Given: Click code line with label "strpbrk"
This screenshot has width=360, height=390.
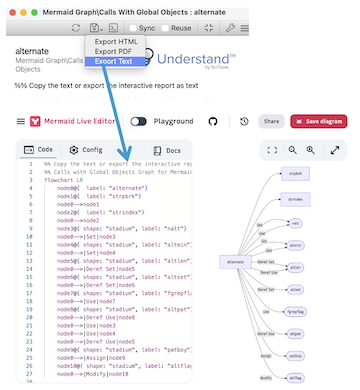Looking at the screenshot, I should pyautogui.click(x=99, y=196).
